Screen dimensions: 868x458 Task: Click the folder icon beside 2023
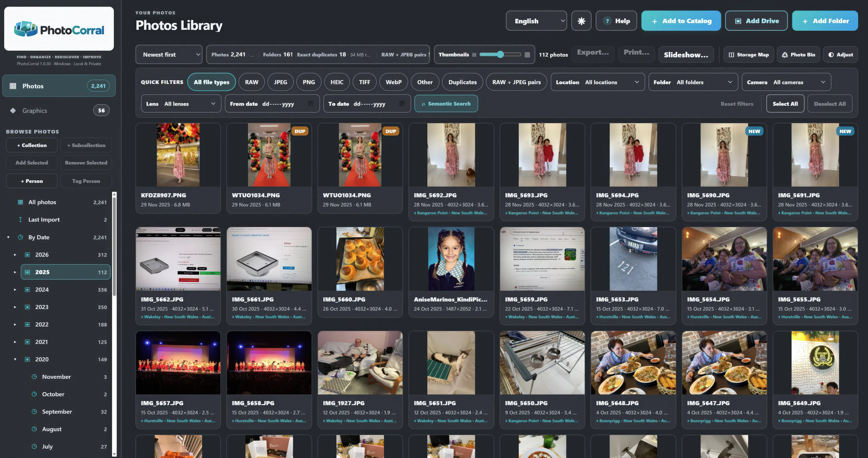tap(27, 307)
